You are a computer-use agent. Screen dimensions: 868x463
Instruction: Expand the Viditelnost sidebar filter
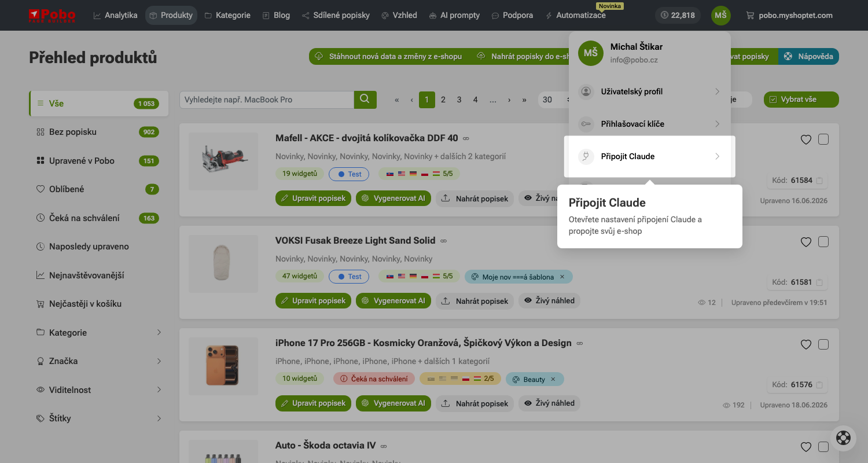coord(99,390)
